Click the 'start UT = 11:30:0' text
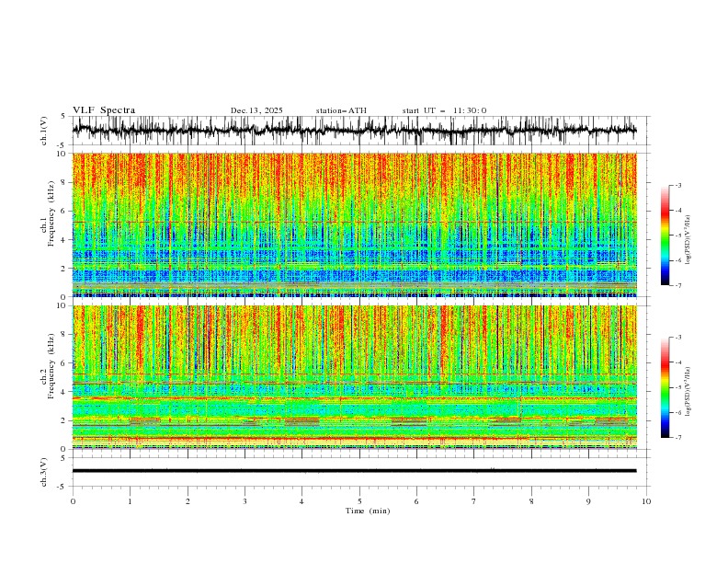The width and height of the screenshot is (728, 563). coord(444,110)
